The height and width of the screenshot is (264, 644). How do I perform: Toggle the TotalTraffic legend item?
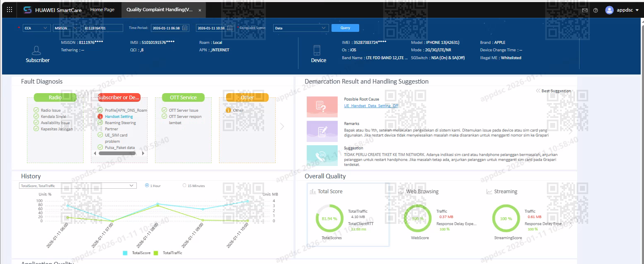click(x=168, y=253)
